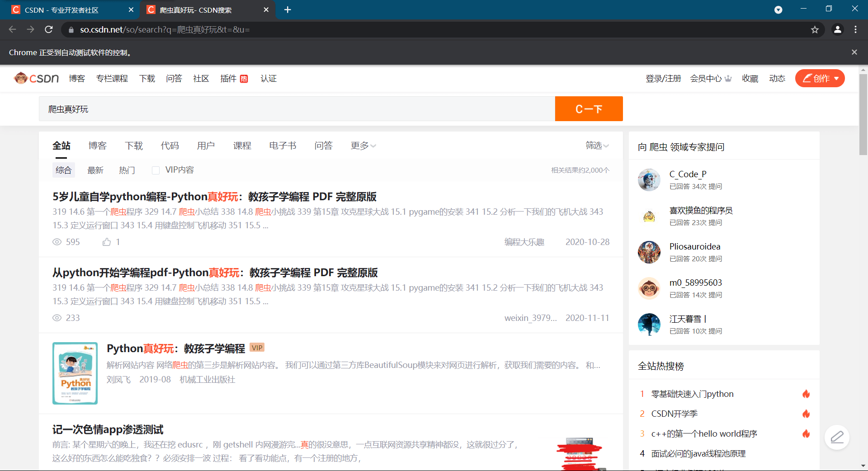Toggle the VIP内容 checkbox
The width and height of the screenshot is (868, 471).
click(156, 170)
